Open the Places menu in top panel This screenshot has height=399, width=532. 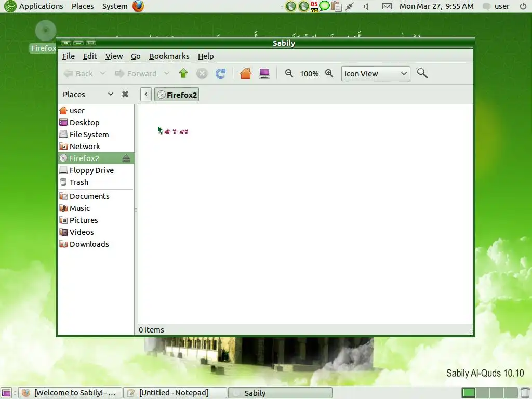[x=83, y=6]
